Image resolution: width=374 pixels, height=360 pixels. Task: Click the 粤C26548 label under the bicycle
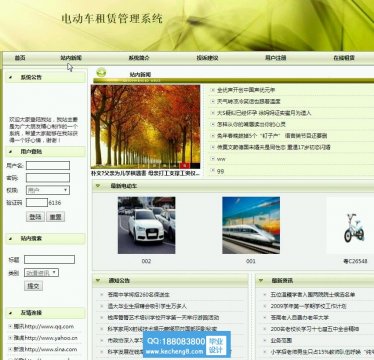(355, 261)
